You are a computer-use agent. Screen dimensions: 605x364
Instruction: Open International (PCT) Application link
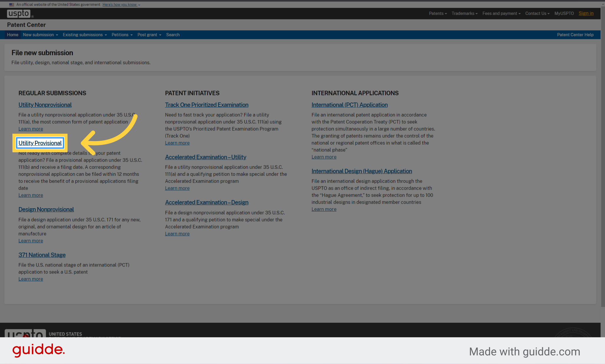[349, 105]
